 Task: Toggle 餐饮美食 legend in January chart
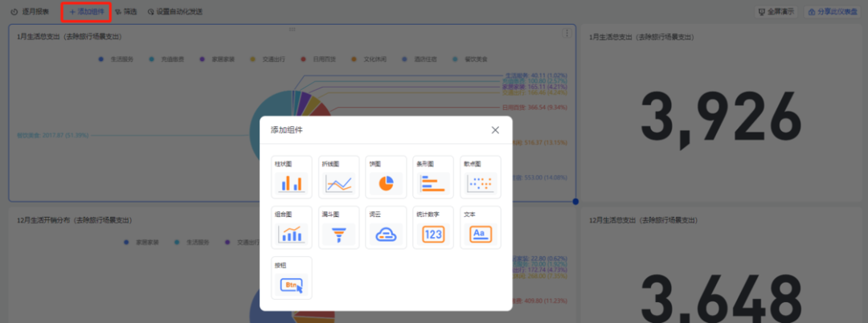coord(469,59)
